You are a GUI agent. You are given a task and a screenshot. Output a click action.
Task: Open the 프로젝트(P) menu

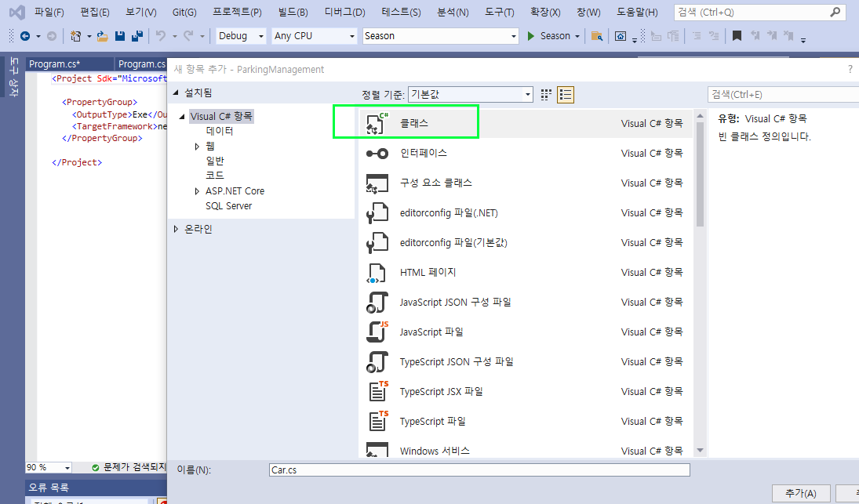(237, 12)
